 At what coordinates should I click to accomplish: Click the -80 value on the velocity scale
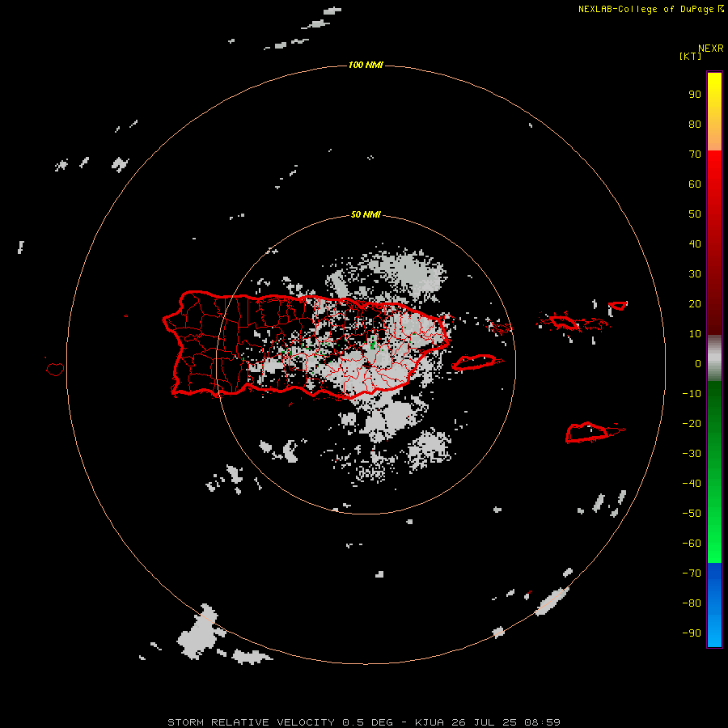(692, 603)
